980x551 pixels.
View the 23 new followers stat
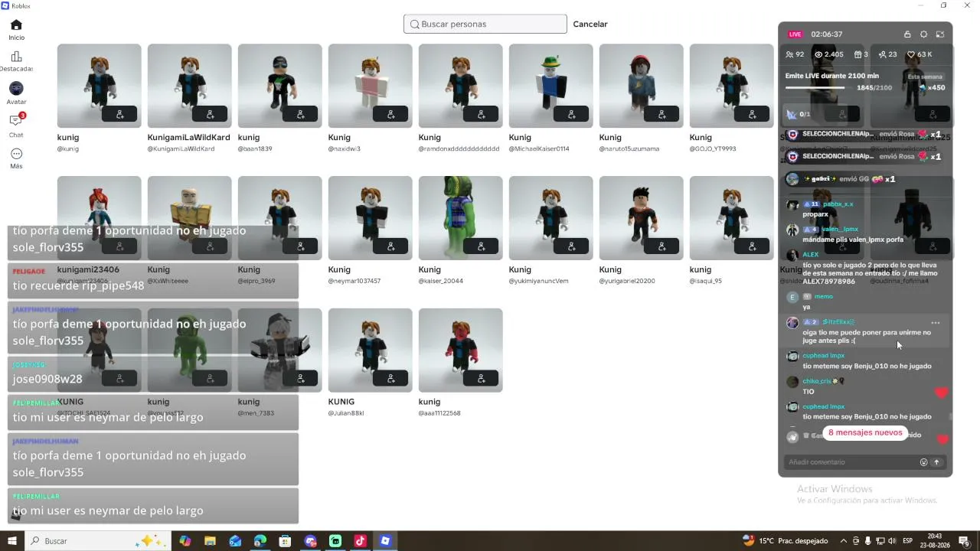tap(887, 54)
